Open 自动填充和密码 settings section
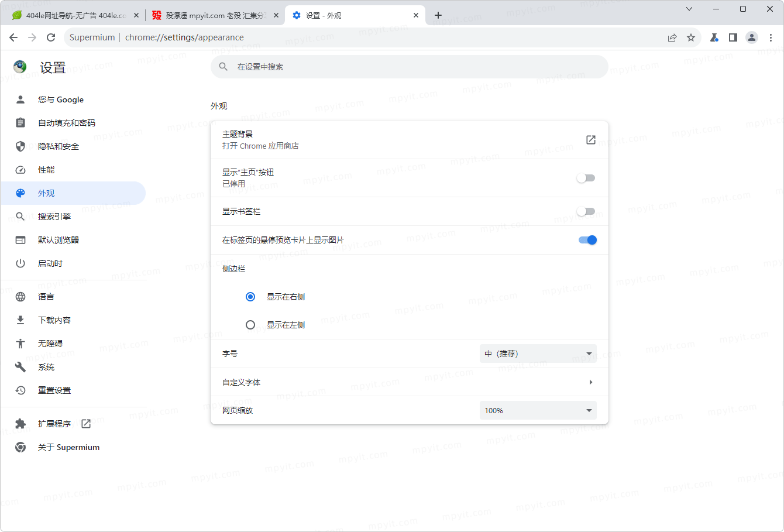 73,123
